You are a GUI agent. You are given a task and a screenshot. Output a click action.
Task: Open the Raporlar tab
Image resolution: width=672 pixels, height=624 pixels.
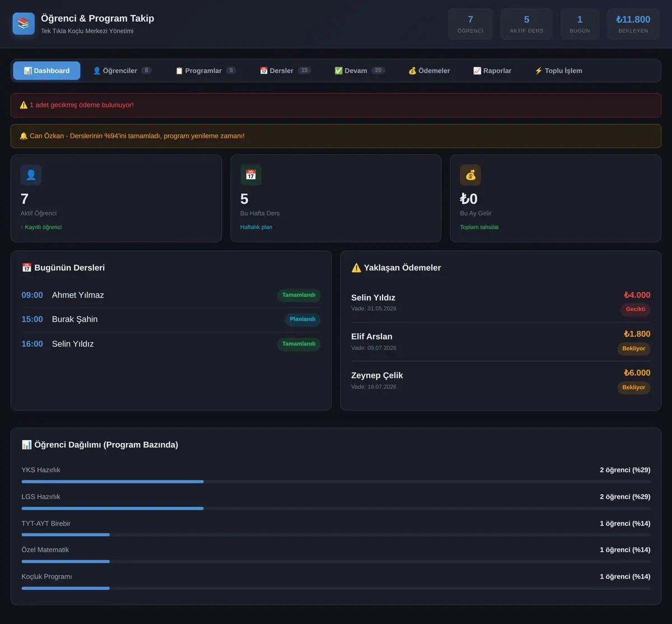492,71
